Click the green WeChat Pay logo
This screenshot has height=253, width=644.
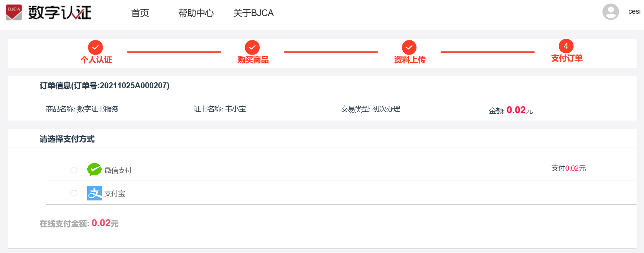[x=94, y=170]
